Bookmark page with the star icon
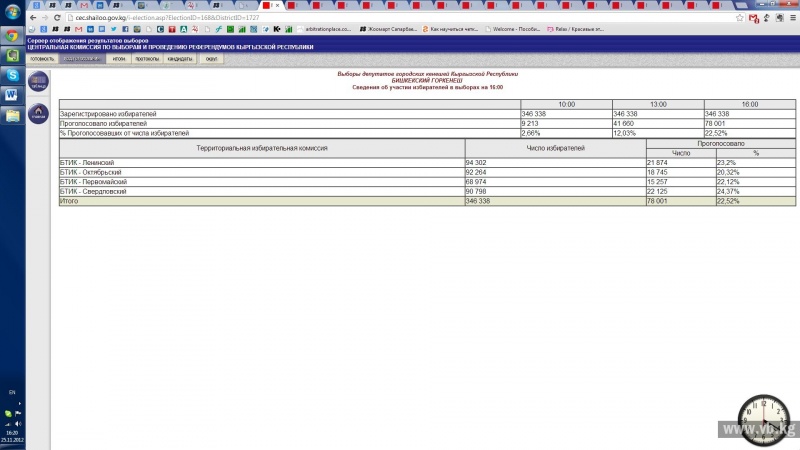The height and width of the screenshot is (450, 800). [740, 18]
